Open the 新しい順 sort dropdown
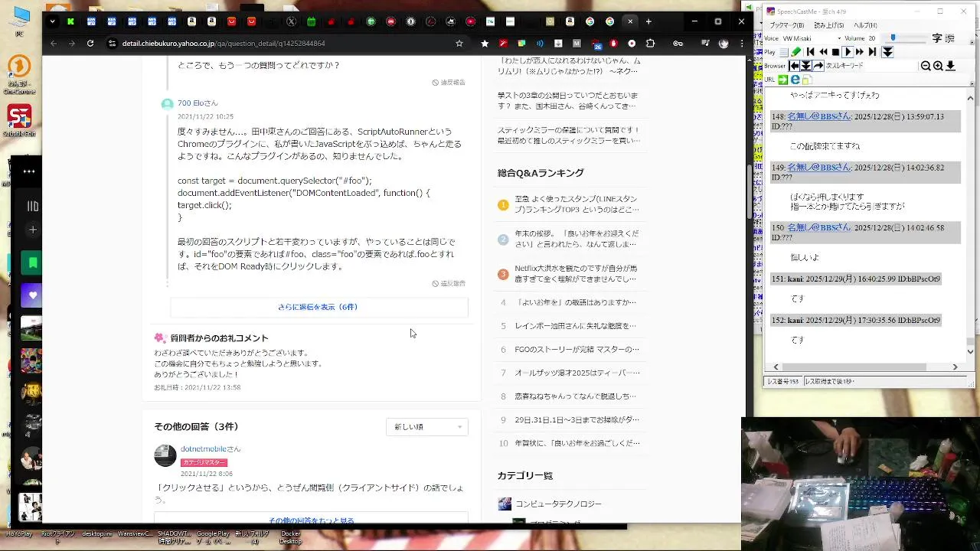The image size is (980, 551). click(427, 427)
